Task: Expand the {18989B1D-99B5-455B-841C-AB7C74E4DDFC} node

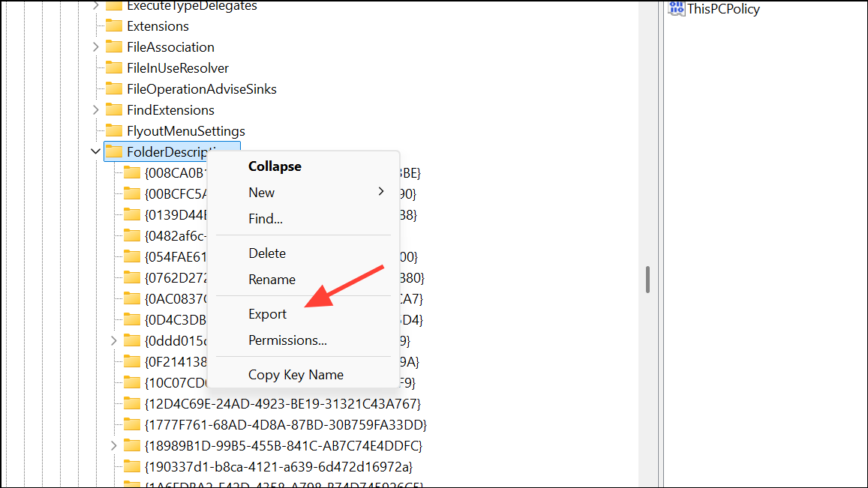Action: tap(113, 445)
